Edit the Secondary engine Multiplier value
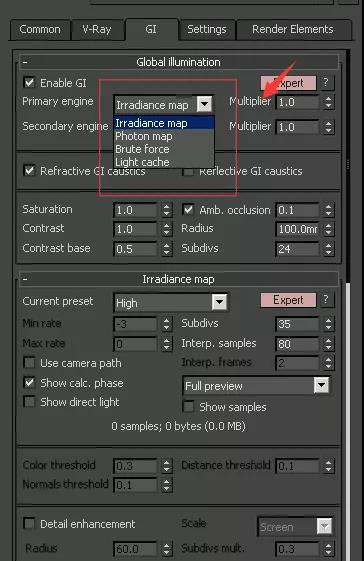Viewport: 364px width, 561px height. pyautogui.click(x=297, y=127)
